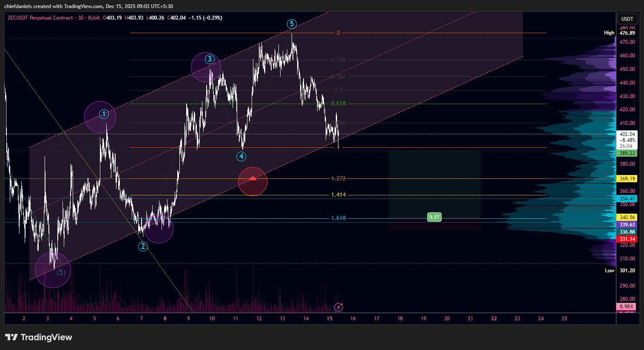Click the Low 301.20 price label
The width and height of the screenshot is (644, 350).
point(620,271)
